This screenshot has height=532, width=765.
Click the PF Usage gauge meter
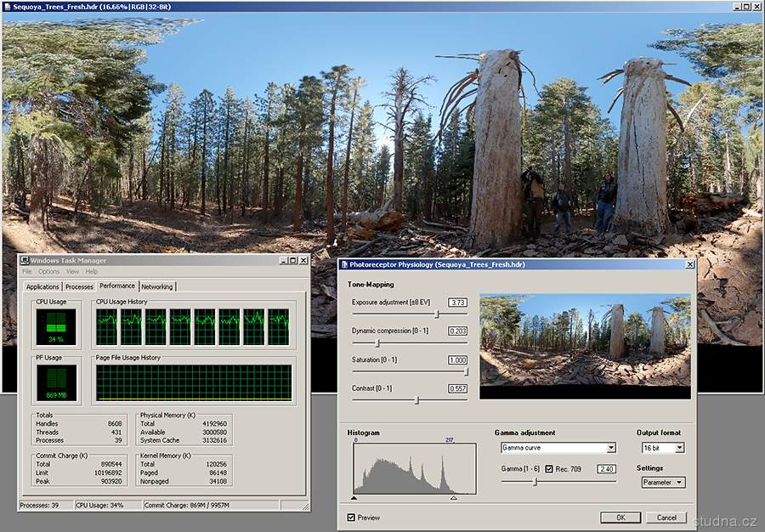click(56, 383)
